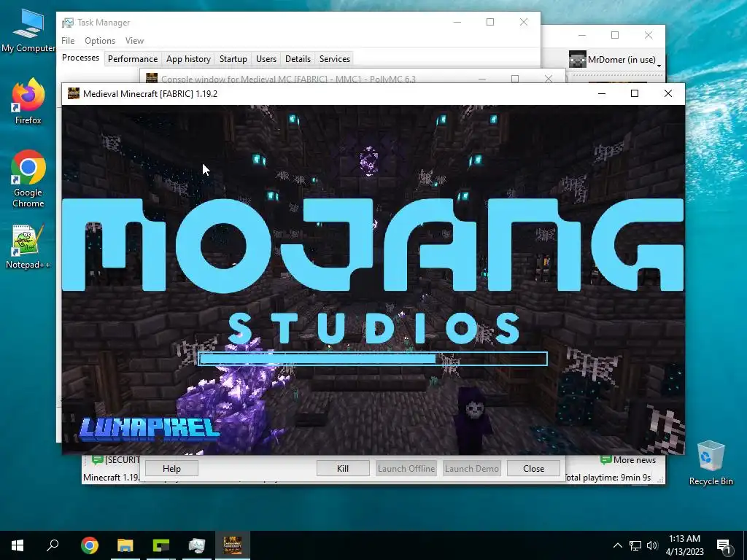Minimize the Medieval Minecraft window

pos(602,93)
